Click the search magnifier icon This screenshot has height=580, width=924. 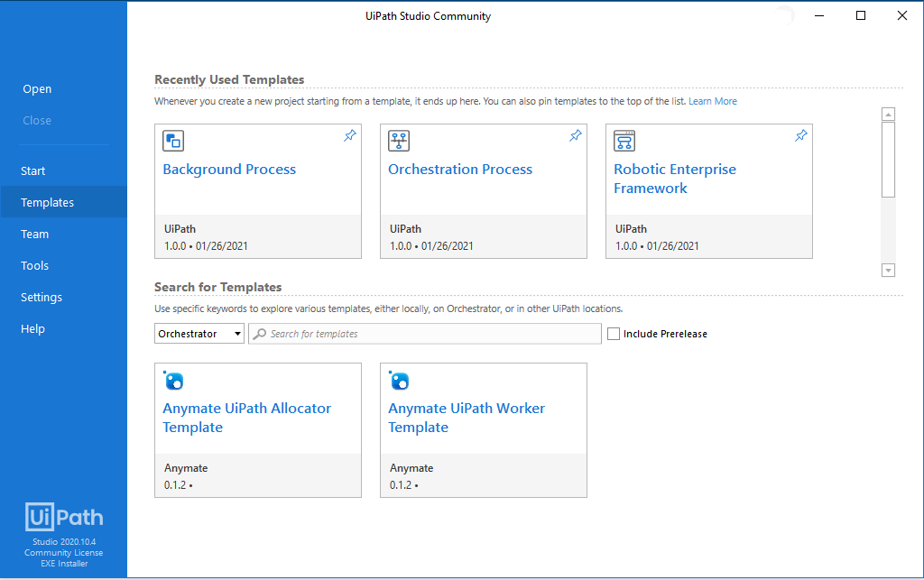click(x=259, y=334)
